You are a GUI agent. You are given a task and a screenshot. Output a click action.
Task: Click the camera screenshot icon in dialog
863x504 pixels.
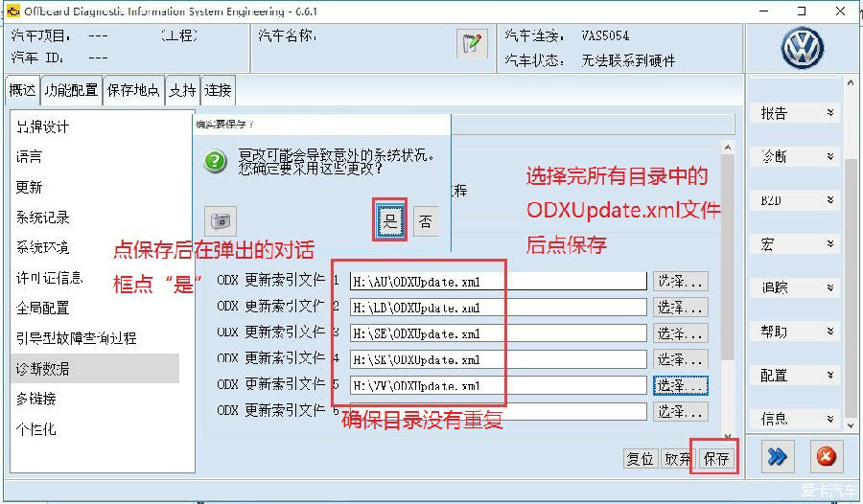coord(221,221)
